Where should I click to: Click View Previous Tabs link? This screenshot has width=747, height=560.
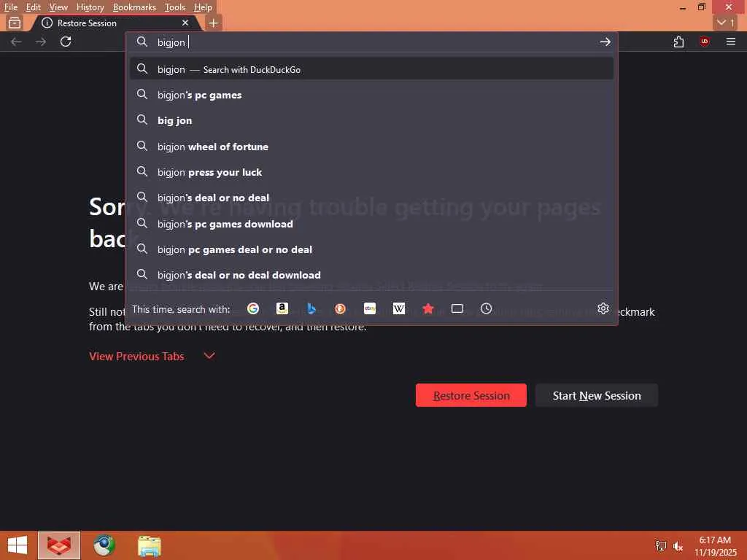[x=136, y=356]
